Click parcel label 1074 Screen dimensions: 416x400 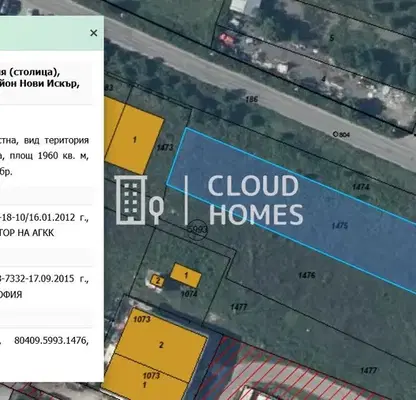189,294
